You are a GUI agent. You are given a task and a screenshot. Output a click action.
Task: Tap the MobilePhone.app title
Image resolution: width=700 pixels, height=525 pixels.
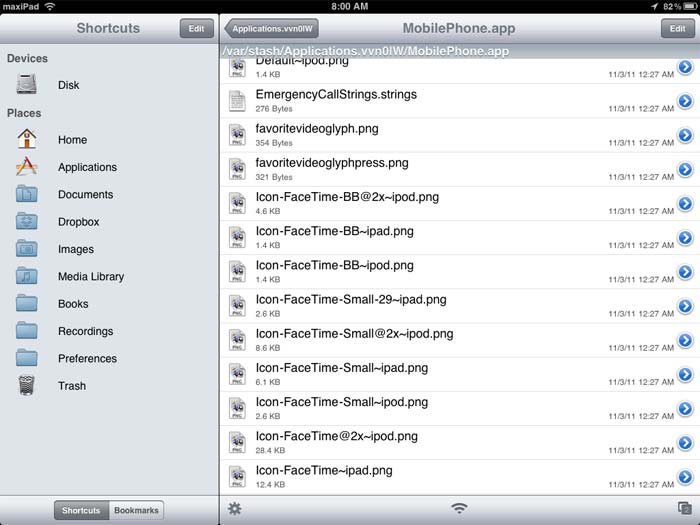tap(459, 28)
